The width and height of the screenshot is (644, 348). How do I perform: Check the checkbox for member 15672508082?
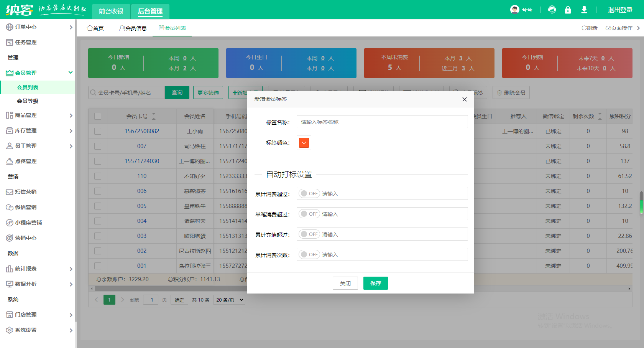click(x=98, y=131)
